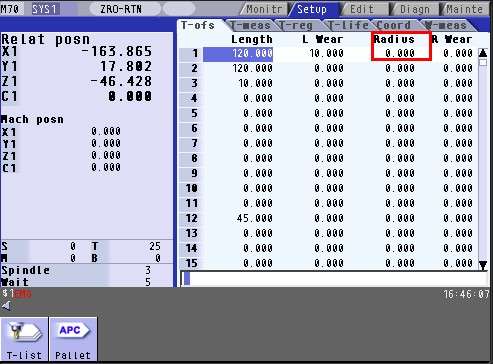Click the offset table scrollbar thumb
This screenshot has width=493, height=364.
[x=483, y=63]
